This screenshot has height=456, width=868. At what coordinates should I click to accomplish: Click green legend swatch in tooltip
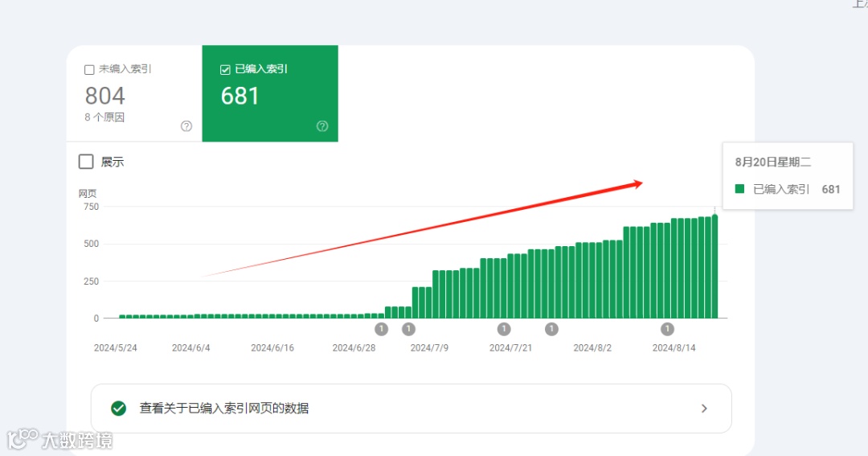point(739,189)
